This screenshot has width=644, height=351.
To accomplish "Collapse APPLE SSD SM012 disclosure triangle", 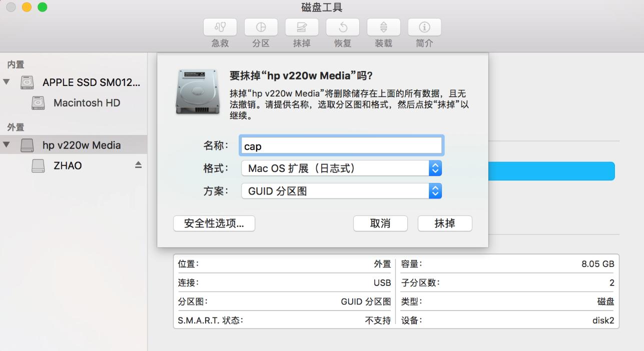I will (6, 83).
